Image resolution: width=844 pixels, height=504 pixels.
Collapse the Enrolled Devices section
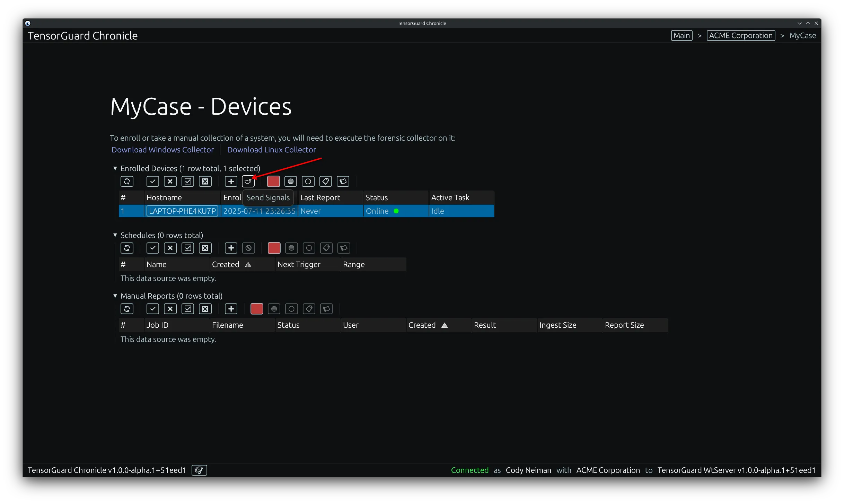(x=115, y=168)
